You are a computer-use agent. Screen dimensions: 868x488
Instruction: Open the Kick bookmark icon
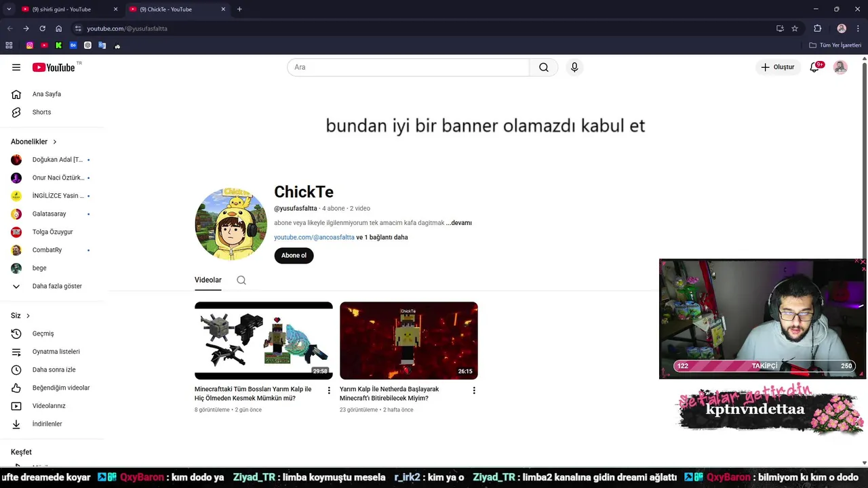pyautogui.click(x=58, y=45)
